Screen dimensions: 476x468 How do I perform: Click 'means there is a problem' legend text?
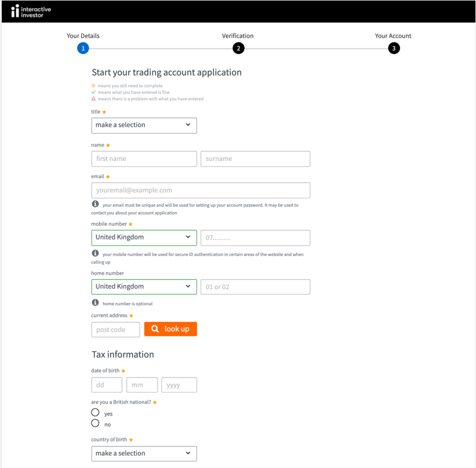click(151, 99)
